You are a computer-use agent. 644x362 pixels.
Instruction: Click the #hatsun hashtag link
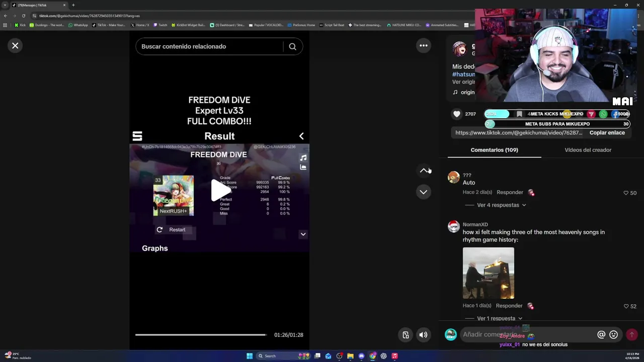(463, 74)
